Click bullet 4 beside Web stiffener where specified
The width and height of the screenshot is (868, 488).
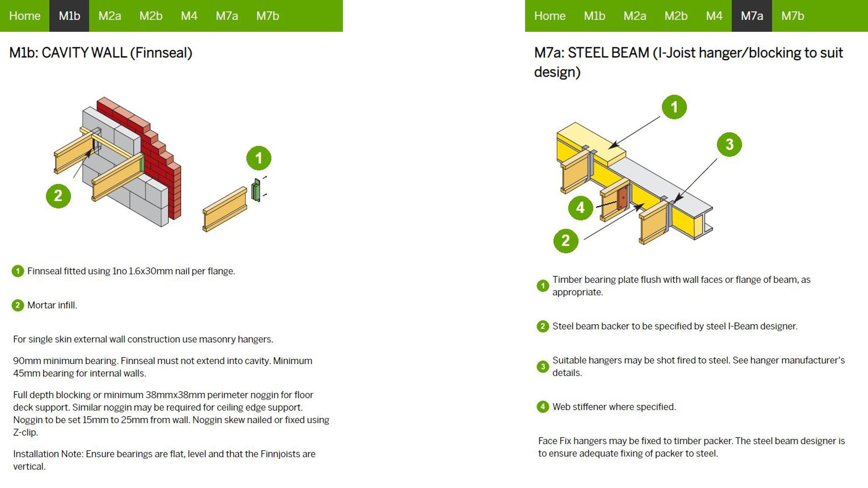point(542,407)
